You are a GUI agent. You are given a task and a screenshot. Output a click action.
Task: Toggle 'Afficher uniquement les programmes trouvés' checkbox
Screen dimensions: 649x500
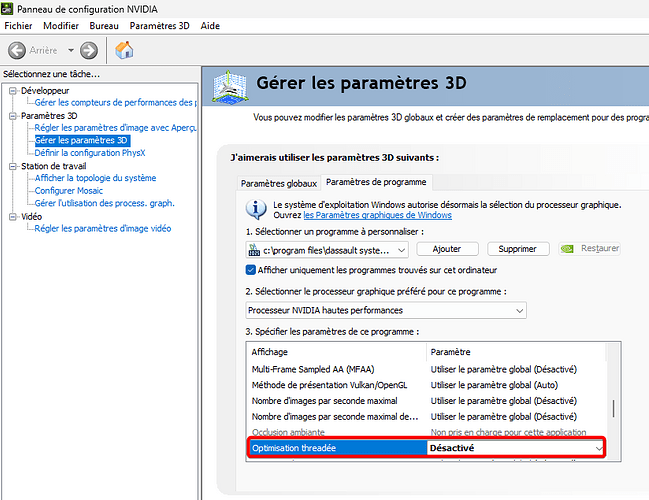251,270
